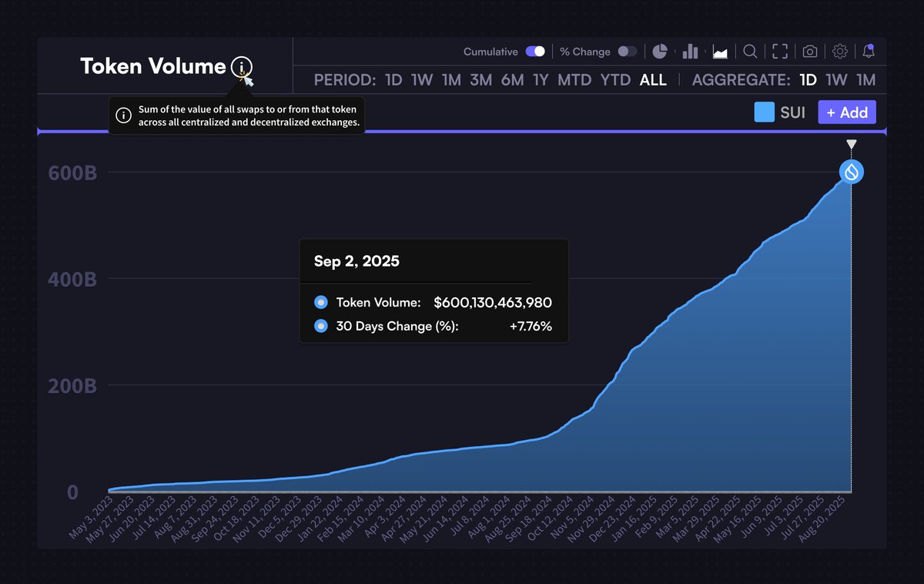Image resolution: width=924 pixels, height=584 pixels.
Task: Open the notifications bell
Action: pos(869,51)
